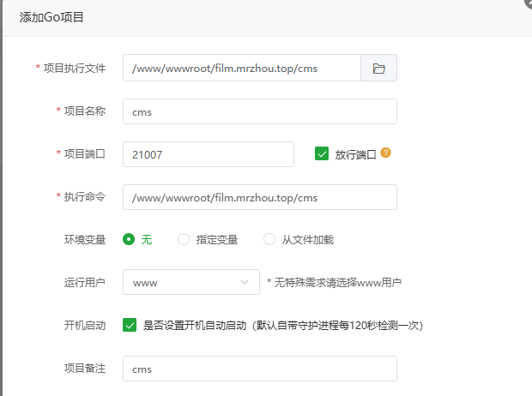Focus the 项目名称 field containing cms
The image size is (532, 396).
[x=259, y=111]
